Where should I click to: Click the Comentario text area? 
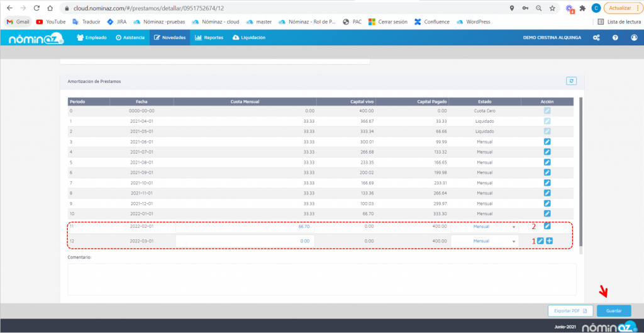tap(322, 279)
